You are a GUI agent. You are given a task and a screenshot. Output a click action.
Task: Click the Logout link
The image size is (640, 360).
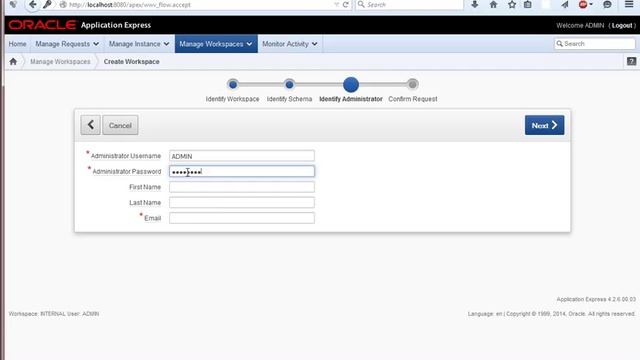click(x=622, y=25)
